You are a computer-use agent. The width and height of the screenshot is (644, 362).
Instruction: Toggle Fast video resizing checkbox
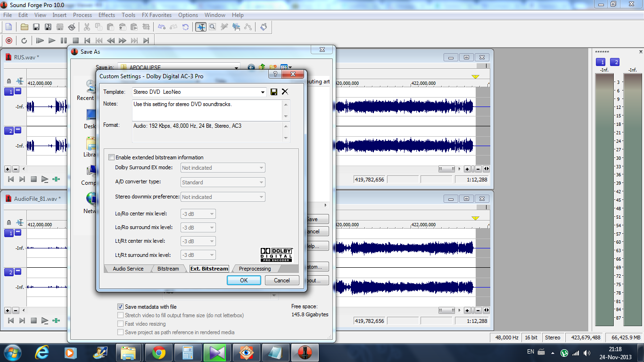pyautogui.click(x=121, y=324)
